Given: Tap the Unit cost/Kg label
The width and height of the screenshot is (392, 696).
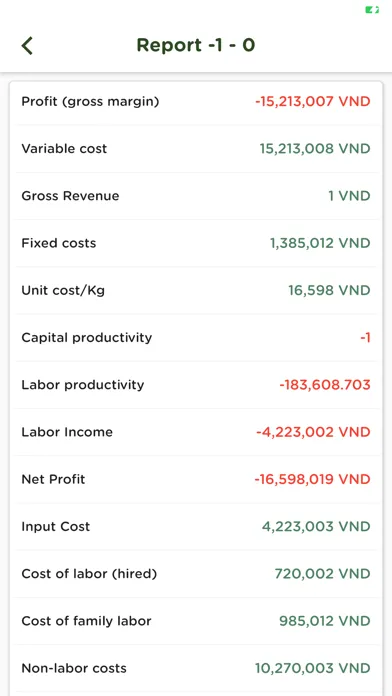Looking at the screenshot, I should tap(63, 291).
